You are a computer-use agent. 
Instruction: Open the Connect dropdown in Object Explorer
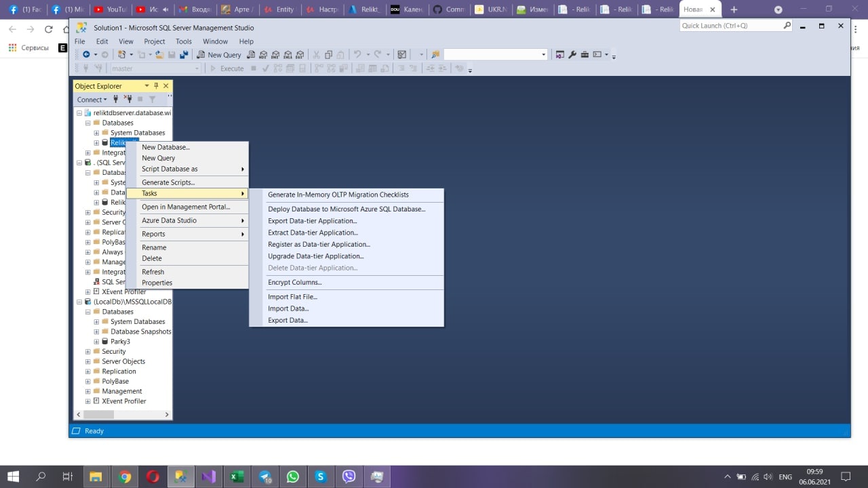pos(92,100)
